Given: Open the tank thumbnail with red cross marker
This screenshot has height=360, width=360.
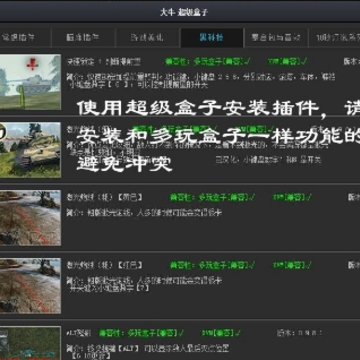Looking at the screenshot, I should tap(30, 82).
